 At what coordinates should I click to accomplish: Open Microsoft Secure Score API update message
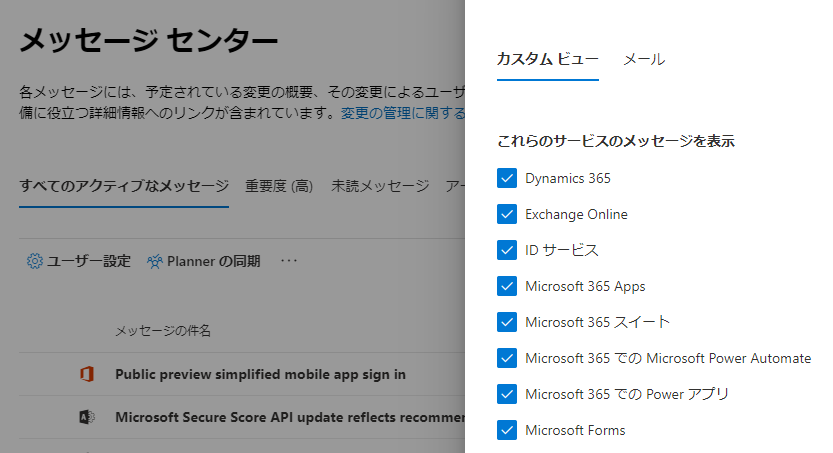(x=290, y=417)
